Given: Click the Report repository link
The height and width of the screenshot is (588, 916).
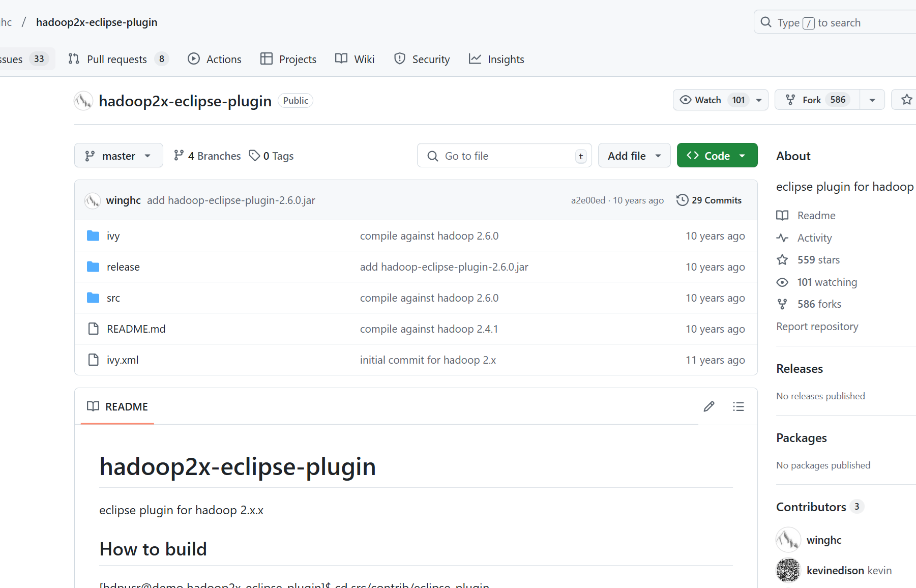Looking at the screenshot, I should tap(817, 327).
